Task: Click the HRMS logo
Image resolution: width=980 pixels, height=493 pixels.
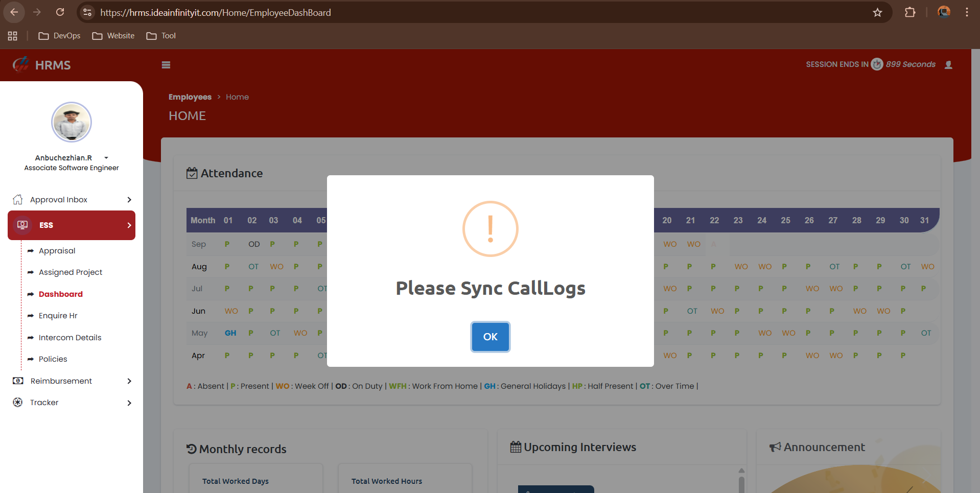Action: click(42, 65)
